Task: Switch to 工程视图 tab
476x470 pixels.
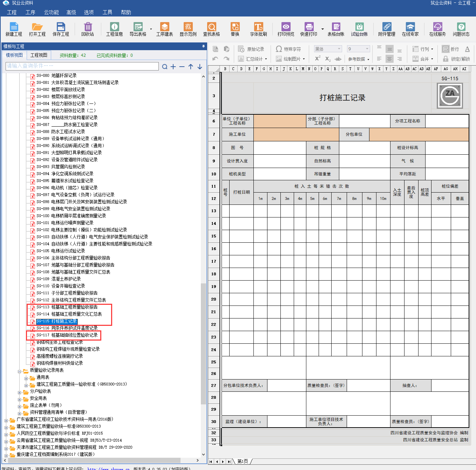Action: 39,55
